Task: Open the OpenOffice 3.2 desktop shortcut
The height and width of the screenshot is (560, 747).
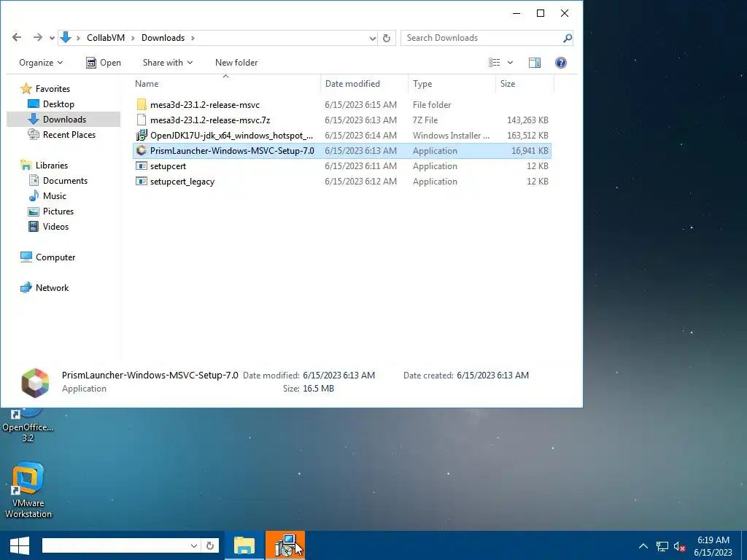Action: (x=28, y=427)
